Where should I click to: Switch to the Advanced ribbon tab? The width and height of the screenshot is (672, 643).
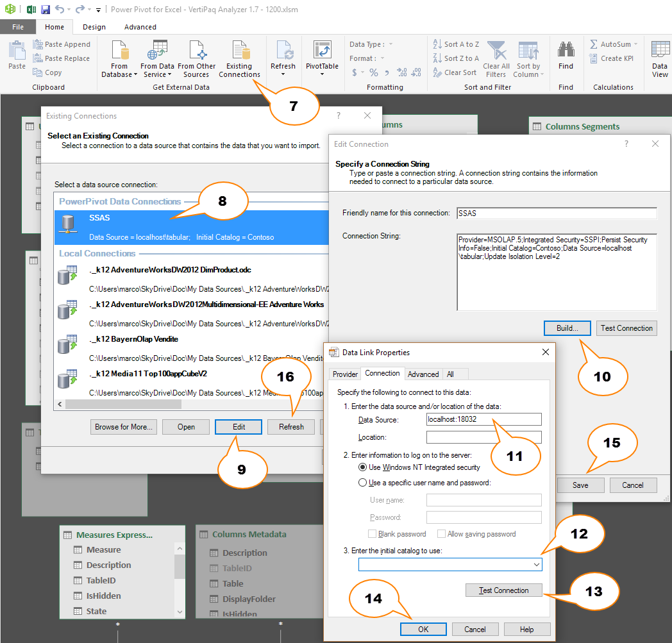140,27
